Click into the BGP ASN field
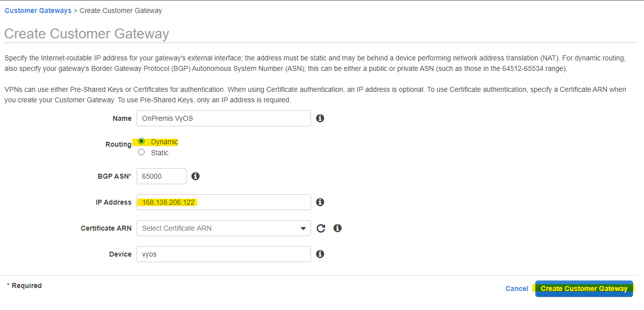Image resolution: width=644 pixels, height=310 pixels. pos(161,176)
